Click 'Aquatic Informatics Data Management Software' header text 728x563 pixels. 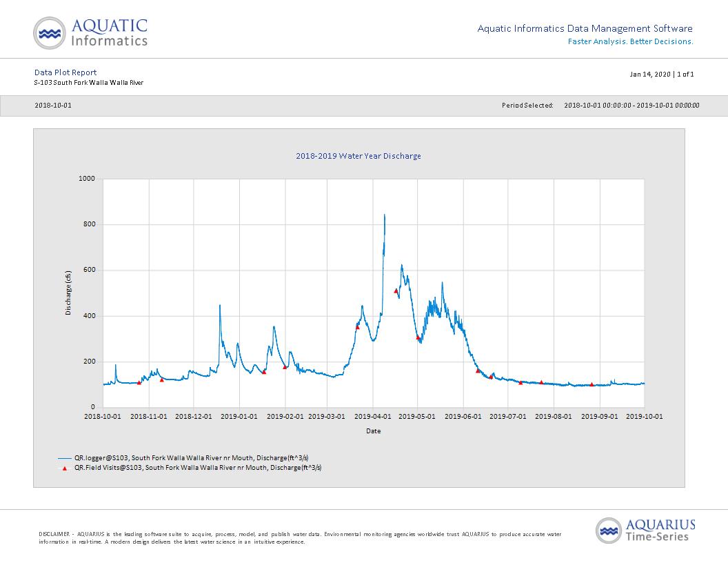coord(585,29)
